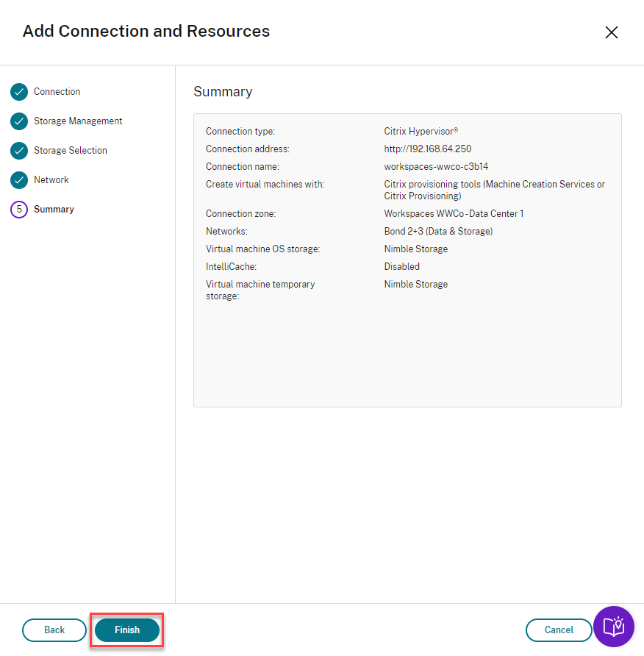The image size is (644, 656).
Task: Jump to the Storage Management step label
Action: 78,121
